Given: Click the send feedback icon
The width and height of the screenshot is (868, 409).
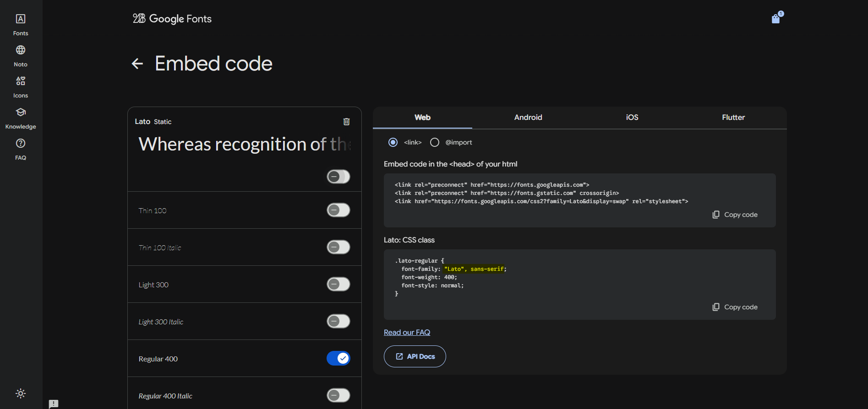Looking at the screenshot, I should coord(54,404).
